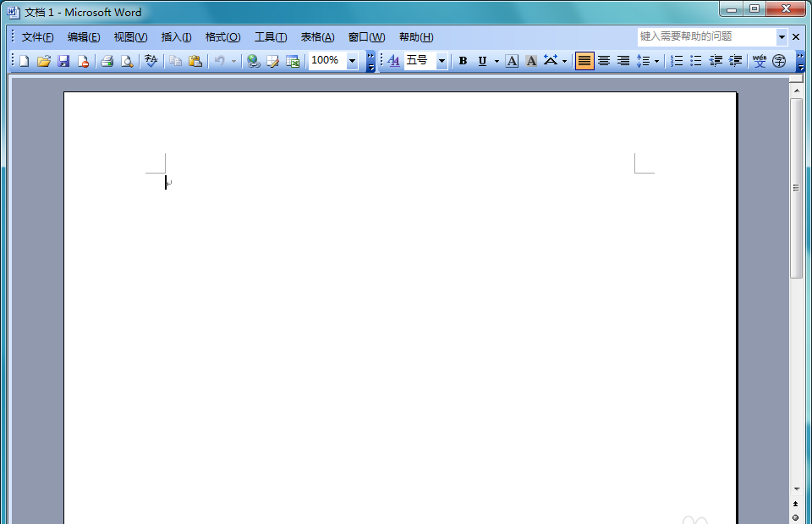Open the 窗口(W) menu
The height and width of the screenshot is (524, 812).
point(366,37)
